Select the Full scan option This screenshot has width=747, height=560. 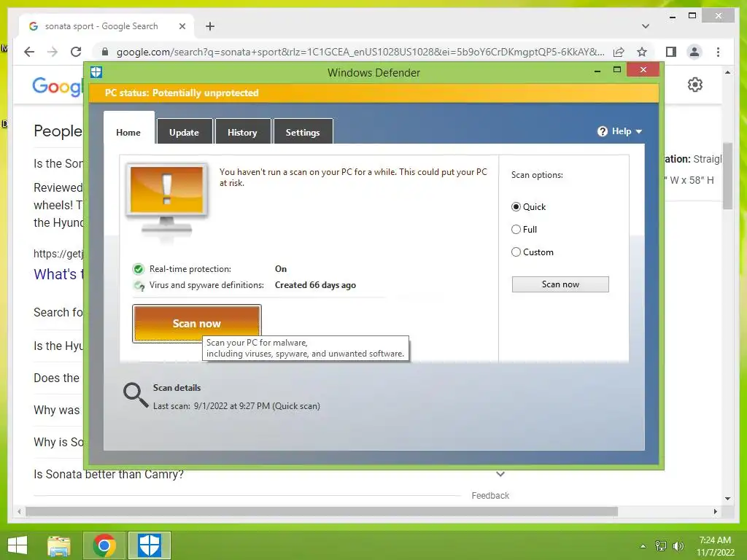(516, 230)
